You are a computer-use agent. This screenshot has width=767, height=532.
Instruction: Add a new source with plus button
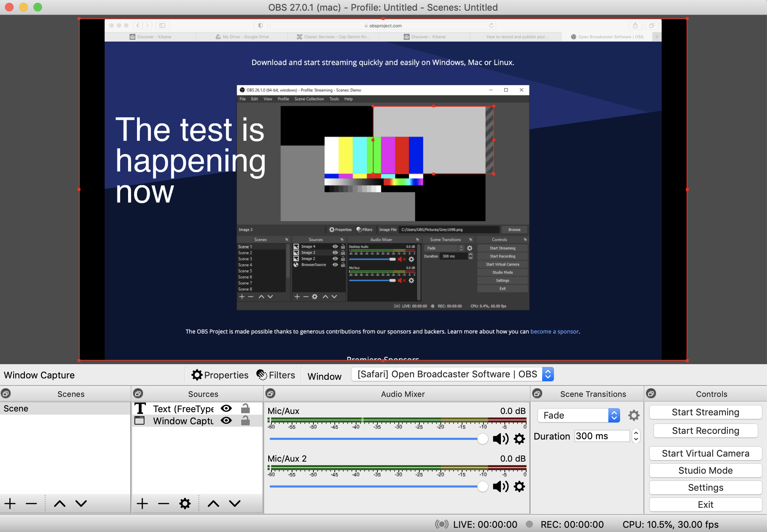[x=142, y=504]
